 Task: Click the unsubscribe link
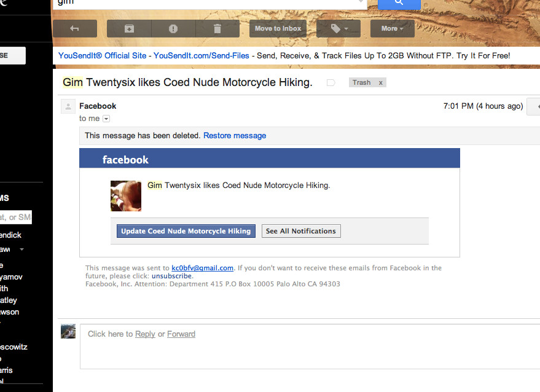pos(171,276)
